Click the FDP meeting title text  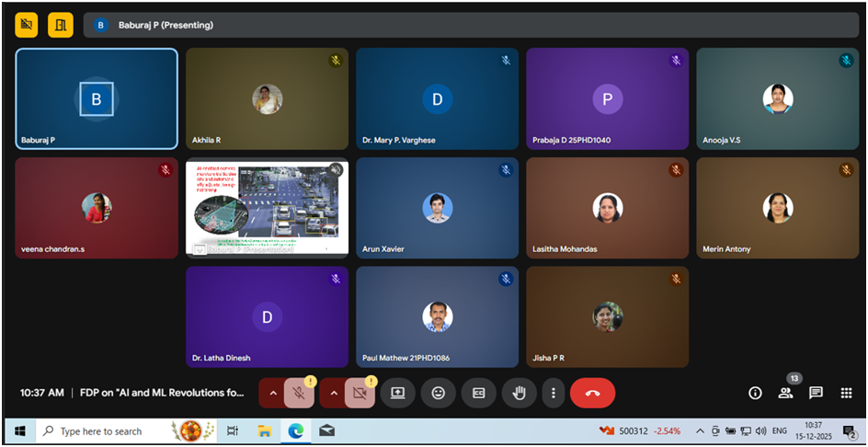click(x=163, y=393)
